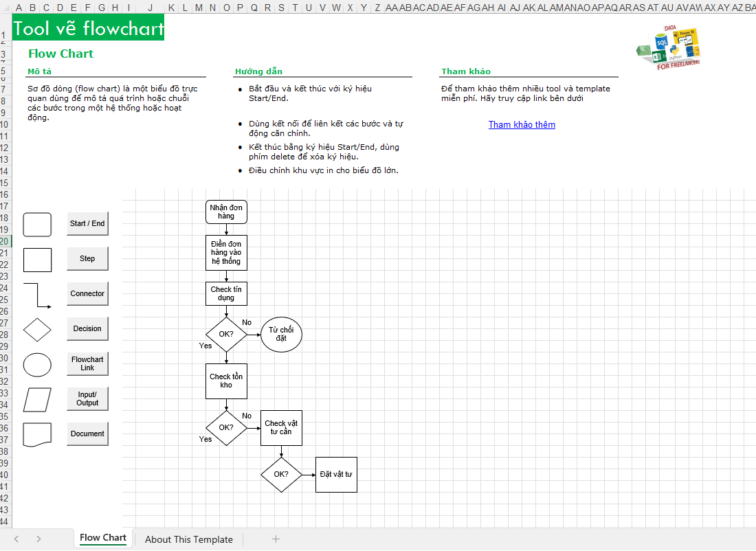The height and width of the screenshot is (551, 756).
Task: Click the diamond Decision shape icon
Action: (37, 330)
